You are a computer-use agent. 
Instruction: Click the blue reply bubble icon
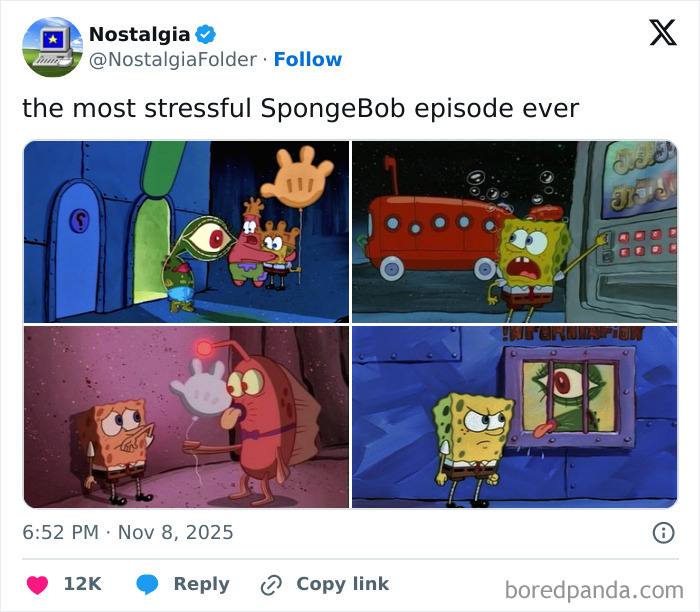pos(147,584)
